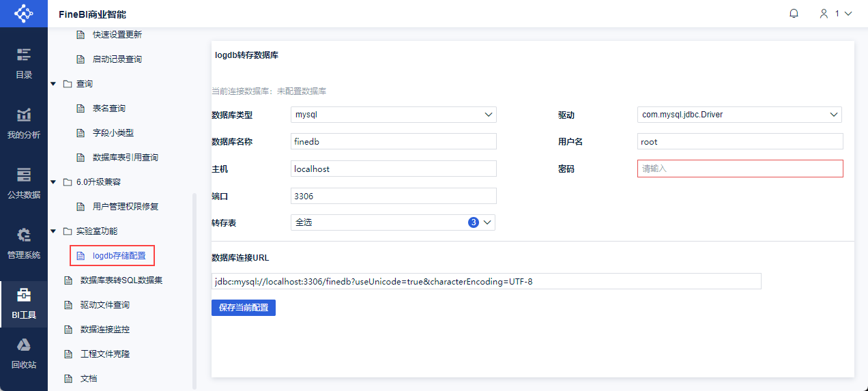Collapse the 实验室功能 folder triangle
The height and width of the screenshot is (391, 868).
tap(53, 231)
